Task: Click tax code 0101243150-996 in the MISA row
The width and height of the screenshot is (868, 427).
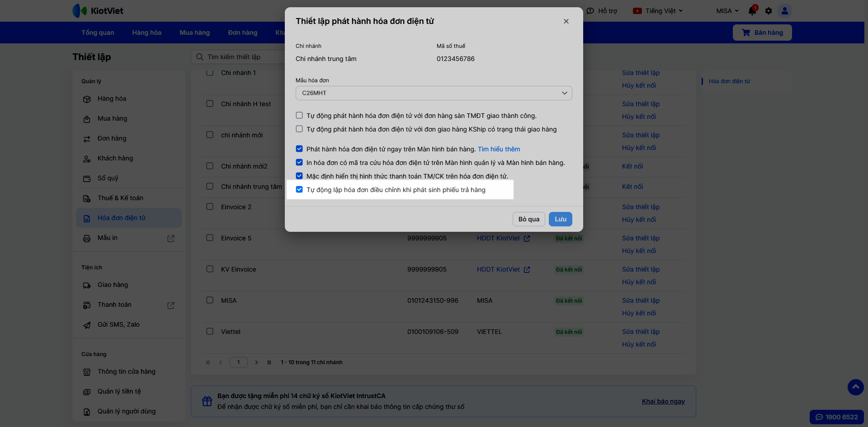Action: pyautogui.click(x=433, y=300)
